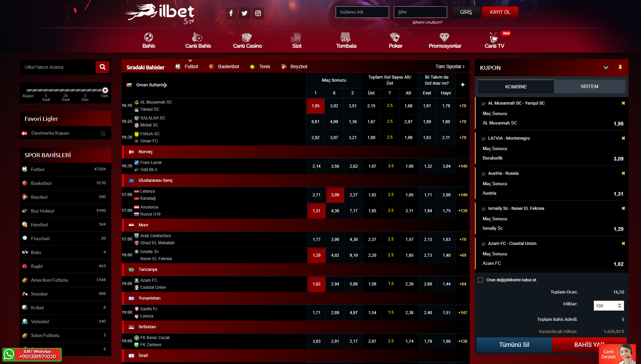
Task: Collapse the Kupon panel chevron
Action: (x=606, y=67)
